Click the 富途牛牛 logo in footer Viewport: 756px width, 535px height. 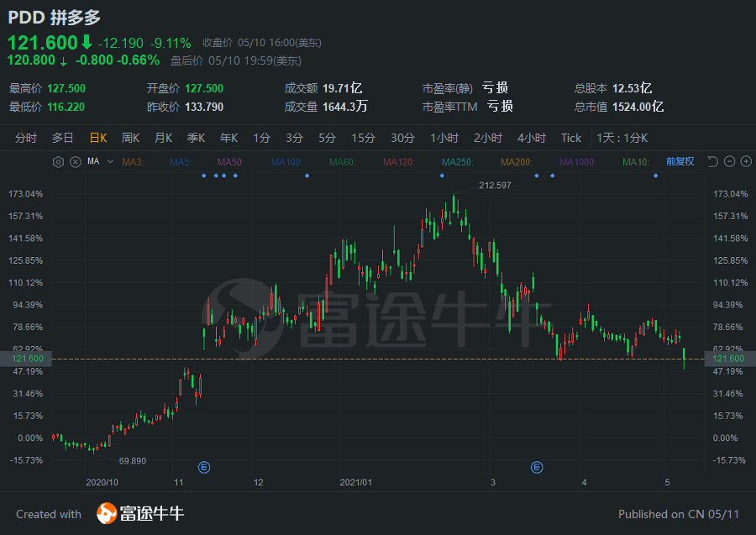(x=140, y=513)
